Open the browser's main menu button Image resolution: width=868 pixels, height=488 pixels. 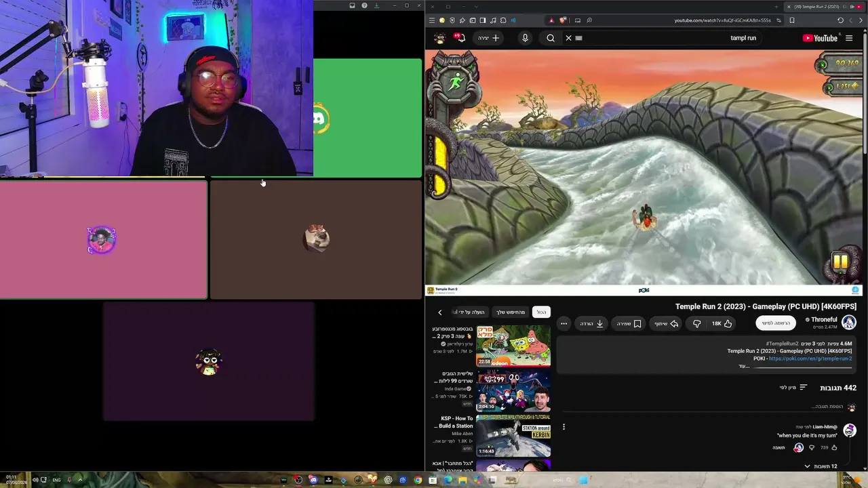pos(431,20)
